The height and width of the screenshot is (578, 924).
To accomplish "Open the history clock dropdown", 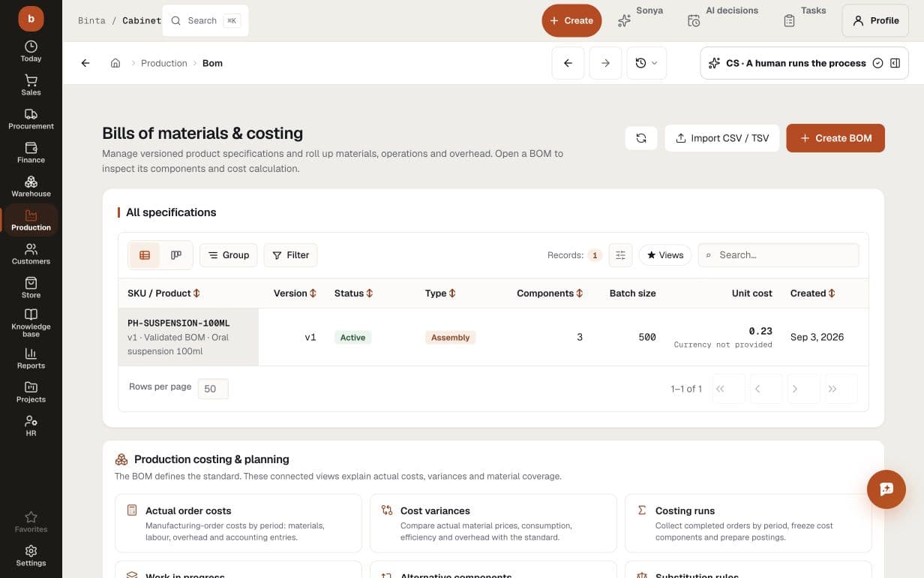I will point(646,63).
